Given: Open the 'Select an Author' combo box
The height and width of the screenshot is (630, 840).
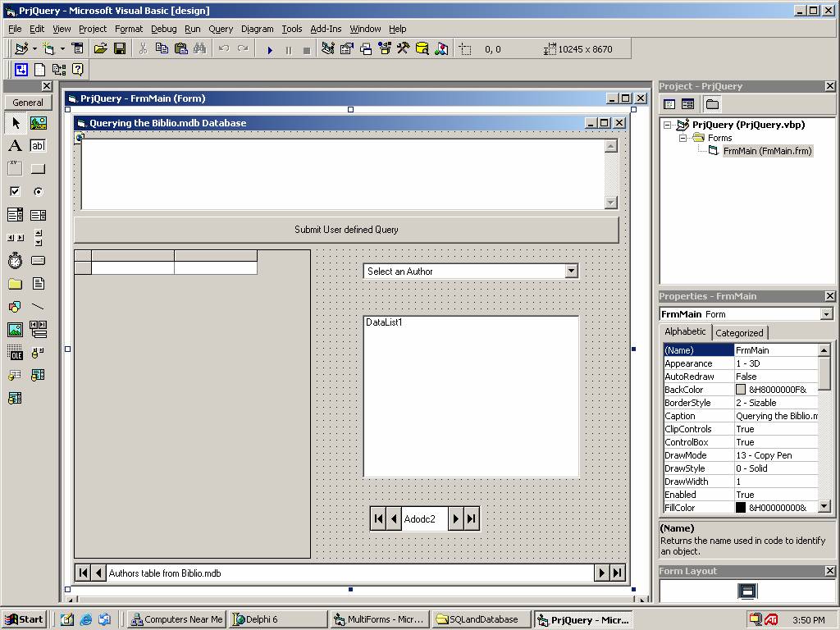Looking at the screenshot, I should 571,272.
